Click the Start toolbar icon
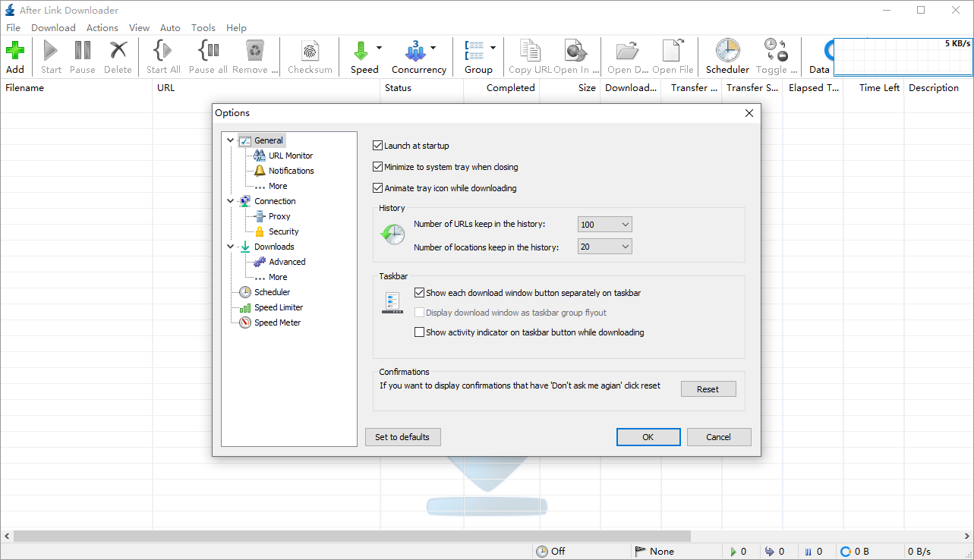The image size is (974, 560). tap(51, 51)
